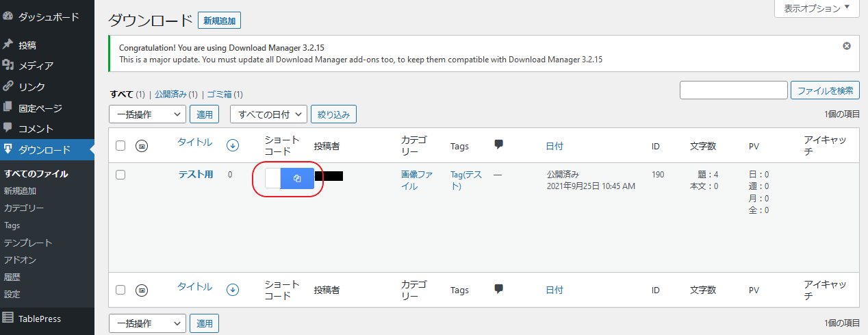Check the select-all checkbox in table footer

tap(120, 290)
